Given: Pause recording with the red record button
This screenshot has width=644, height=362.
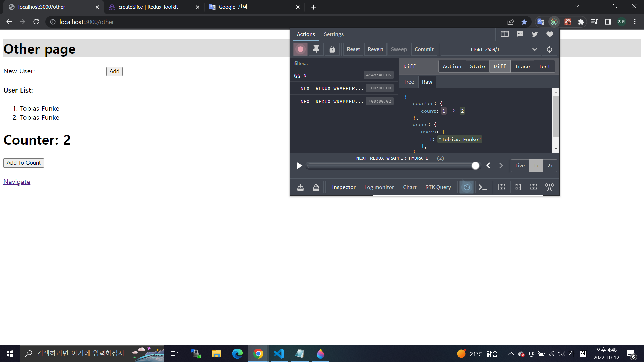Looking at the screenshot, I should pyautogui.click(x=300, y=49).
